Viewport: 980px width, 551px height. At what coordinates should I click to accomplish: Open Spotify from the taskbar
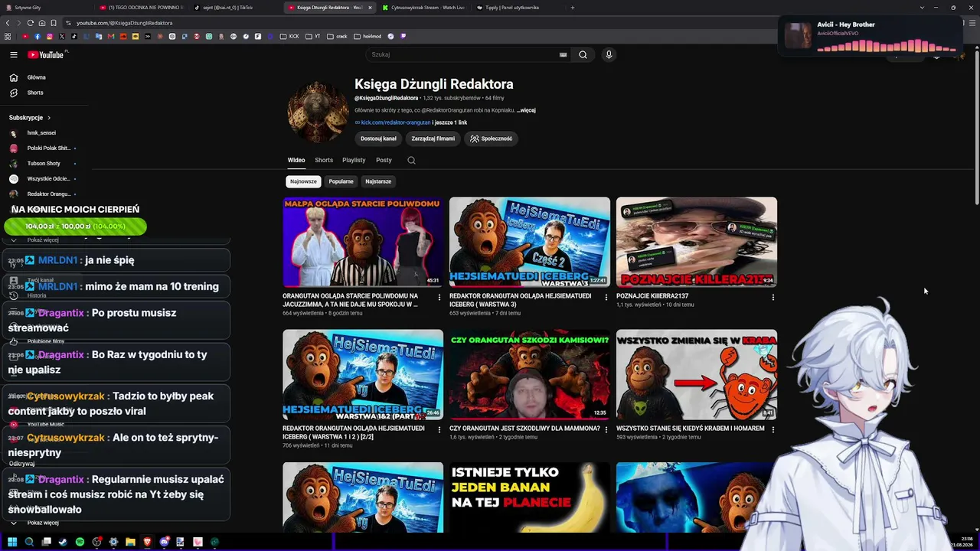pos(80,542)
